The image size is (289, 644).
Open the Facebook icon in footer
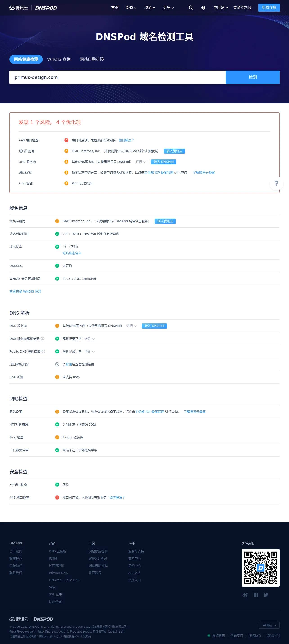(256, 595)
